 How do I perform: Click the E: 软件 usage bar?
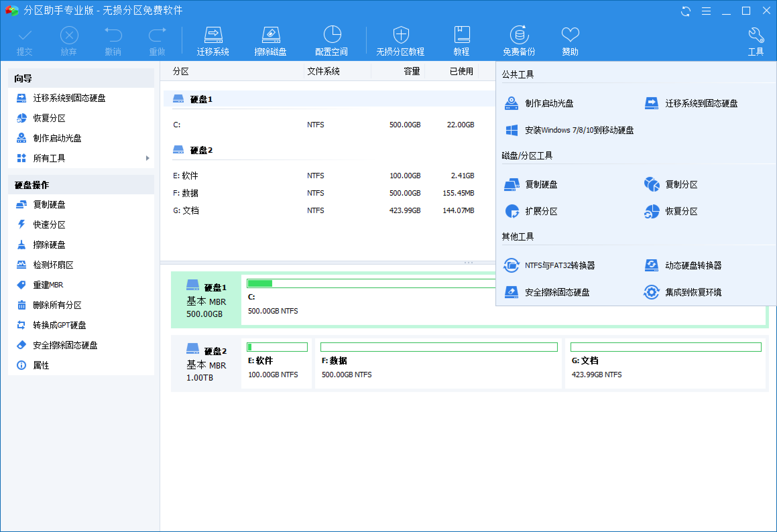[x=277, y=347]
